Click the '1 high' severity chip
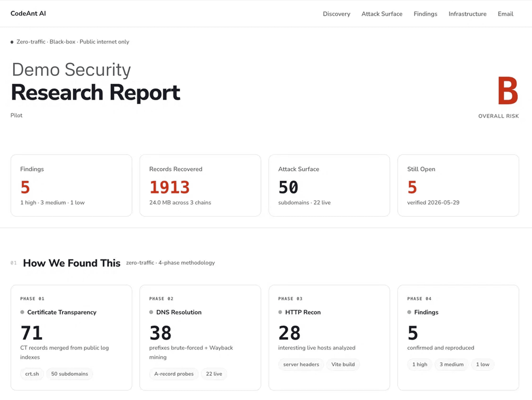The image size is (532, 400). click(x=420, y=364)
